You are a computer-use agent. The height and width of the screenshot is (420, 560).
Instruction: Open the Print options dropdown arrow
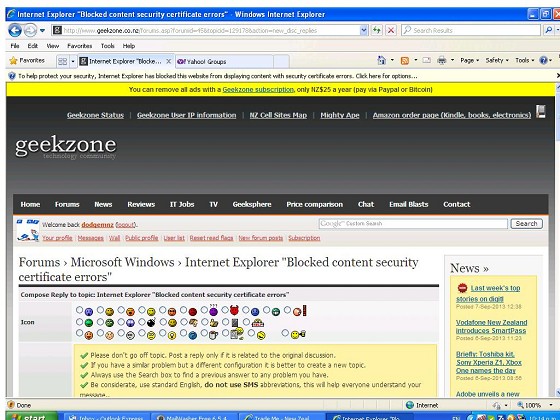pyautogui.click(x=452, y=60)
